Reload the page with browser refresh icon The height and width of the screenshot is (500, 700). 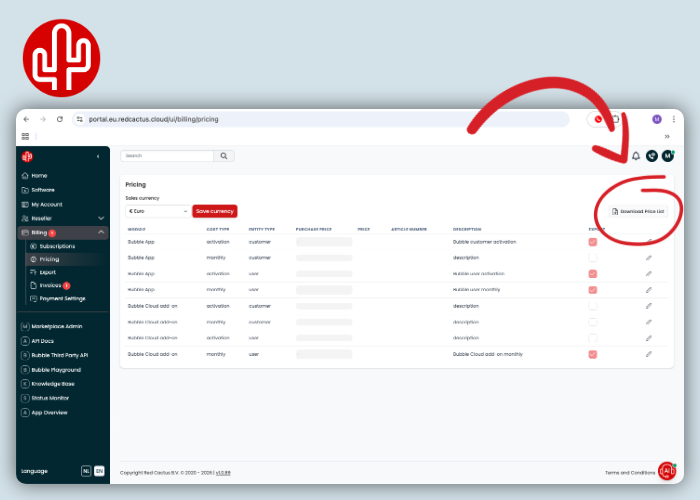[x=60, y=119]
